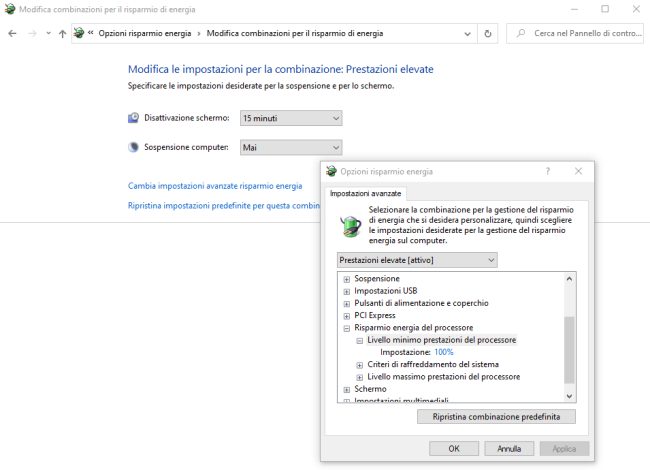The width and height of the screenshot is (650, 470).
Task: Collapse 'Livello minimo prestazioni del processore'
Action: (359, 341)
